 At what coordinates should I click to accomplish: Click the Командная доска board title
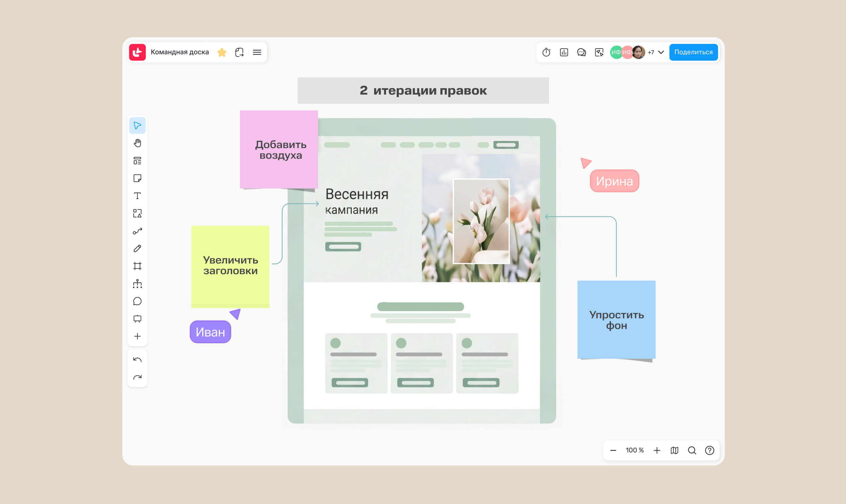(x=180, y=52)
